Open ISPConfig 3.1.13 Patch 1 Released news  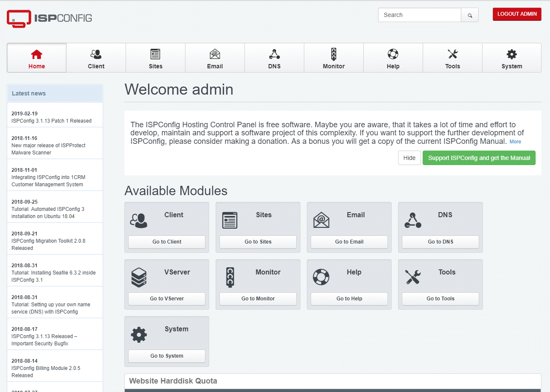click(51, 121)
